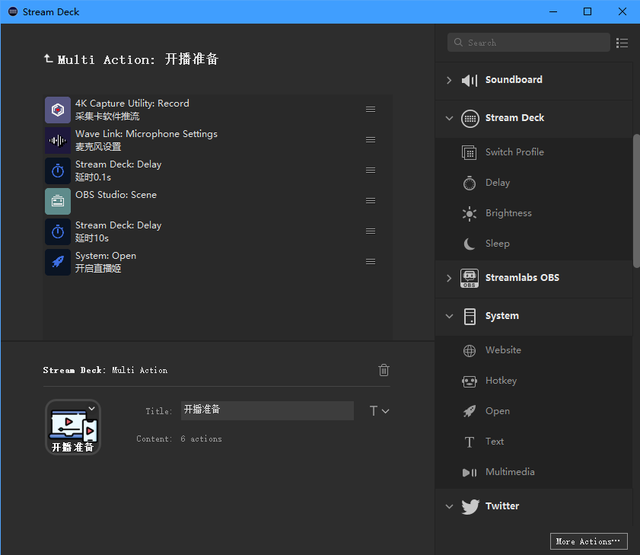Choose the Delay stopwatch icon in sidebar
Viewport: 640px width, 555px height.
[469, 183]
